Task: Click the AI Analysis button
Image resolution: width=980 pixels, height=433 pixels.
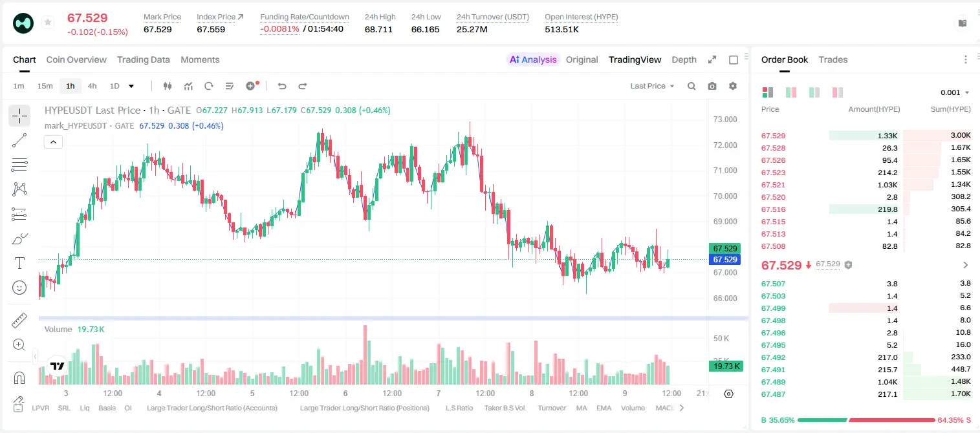Action: coord(533,59)
